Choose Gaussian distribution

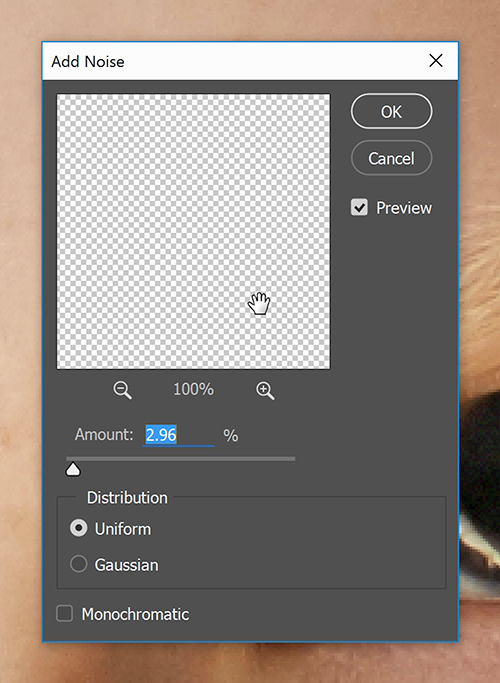[79, 564]
